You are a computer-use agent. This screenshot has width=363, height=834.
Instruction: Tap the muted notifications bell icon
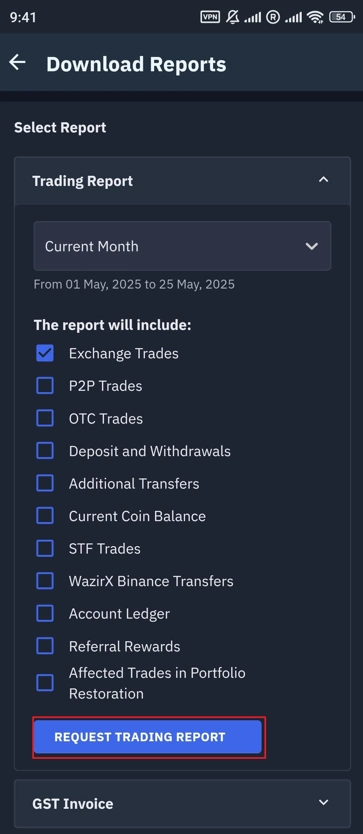click(233, 17)
